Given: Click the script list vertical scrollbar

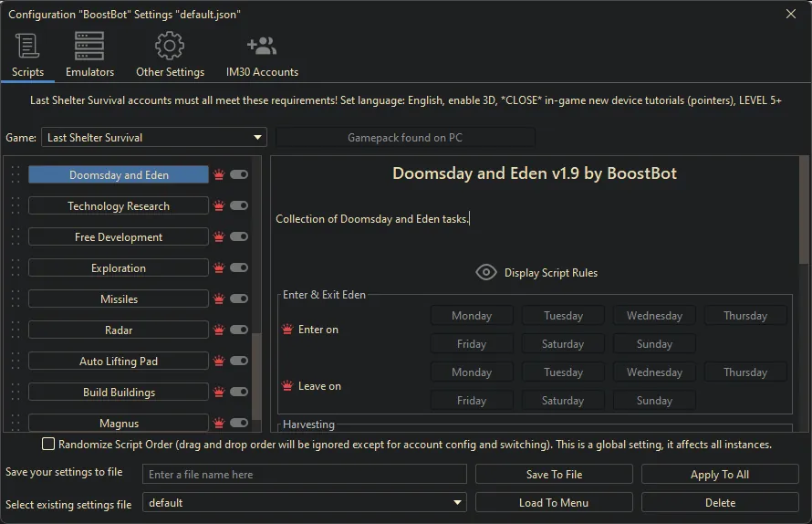Looking at the screenshot, I should pyautogui.click(x=256, y=376).
